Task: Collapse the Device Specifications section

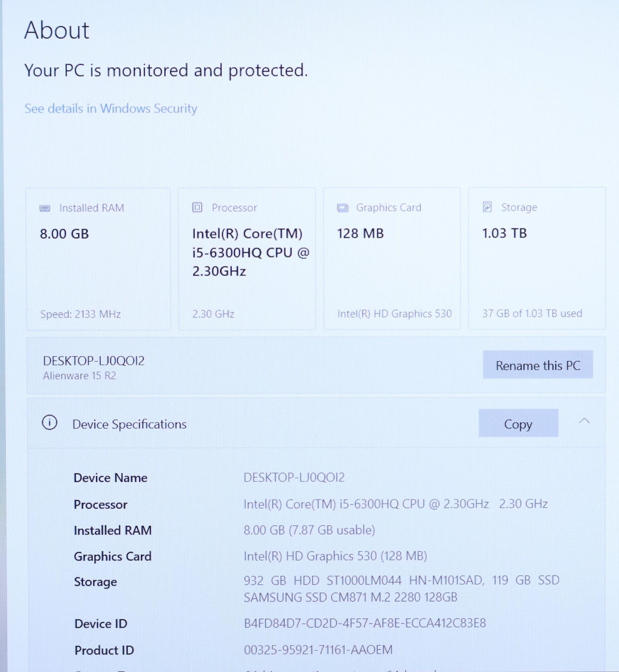Action: [x=584, y=420]
